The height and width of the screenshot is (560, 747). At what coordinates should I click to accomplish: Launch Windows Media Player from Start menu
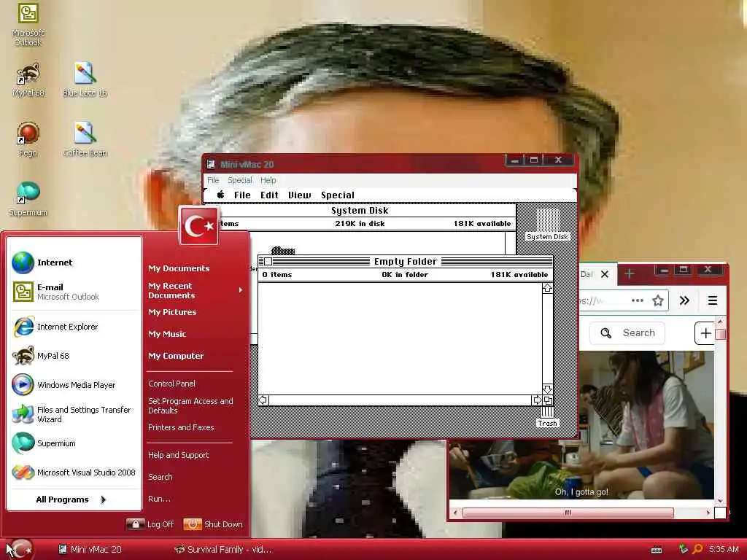(75, 385)
